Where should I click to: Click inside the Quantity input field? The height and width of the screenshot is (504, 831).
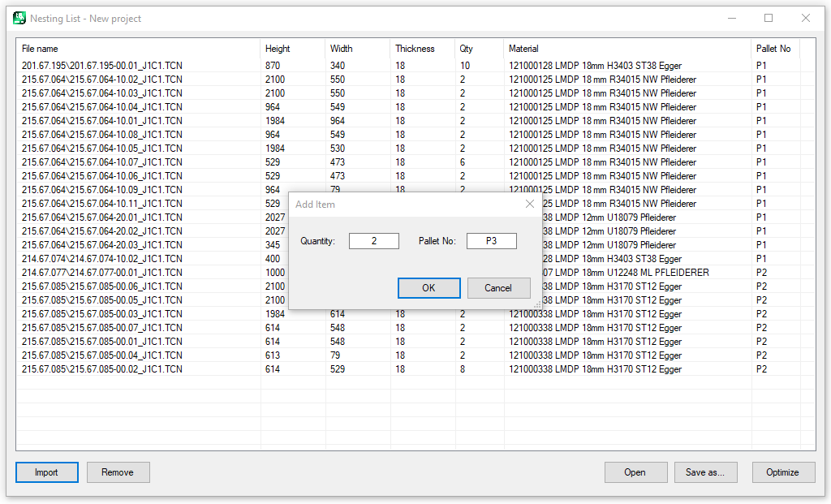pos(373,240)
